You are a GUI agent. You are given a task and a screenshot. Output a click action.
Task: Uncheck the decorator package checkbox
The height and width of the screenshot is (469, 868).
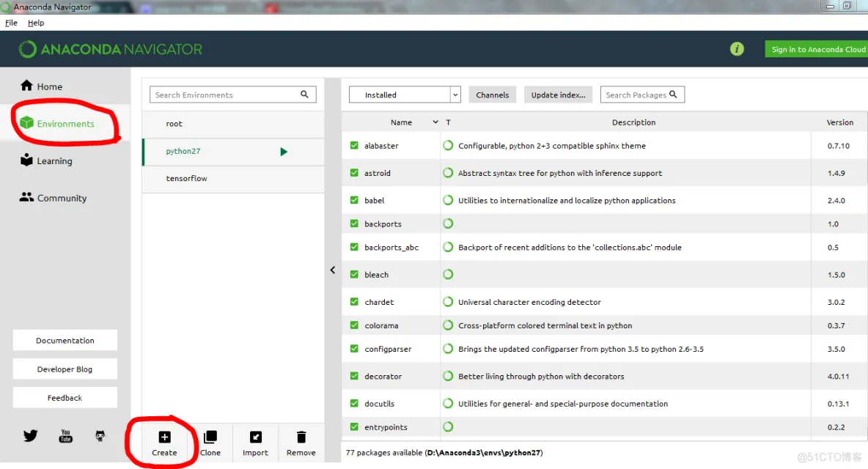(x=354, y=376)
